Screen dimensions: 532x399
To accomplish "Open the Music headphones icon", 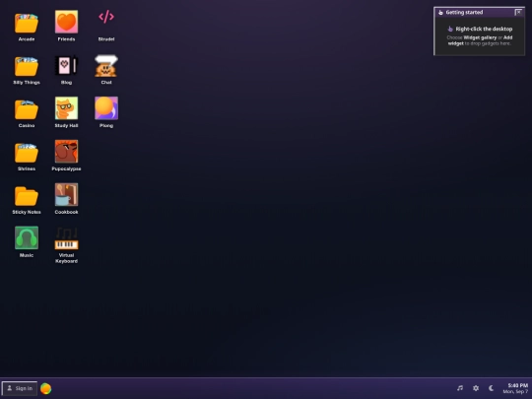I will [27, 237].
